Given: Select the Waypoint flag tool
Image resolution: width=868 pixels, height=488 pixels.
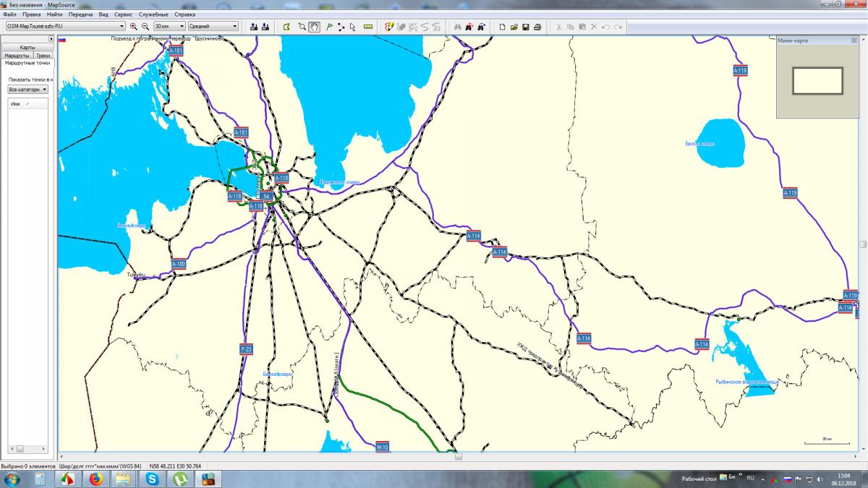Looking at the screenshot, I should pos(329,27).
